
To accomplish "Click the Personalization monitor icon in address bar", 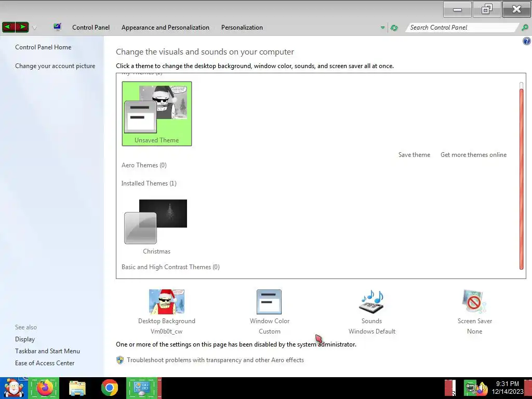I will tap(57, 27).
